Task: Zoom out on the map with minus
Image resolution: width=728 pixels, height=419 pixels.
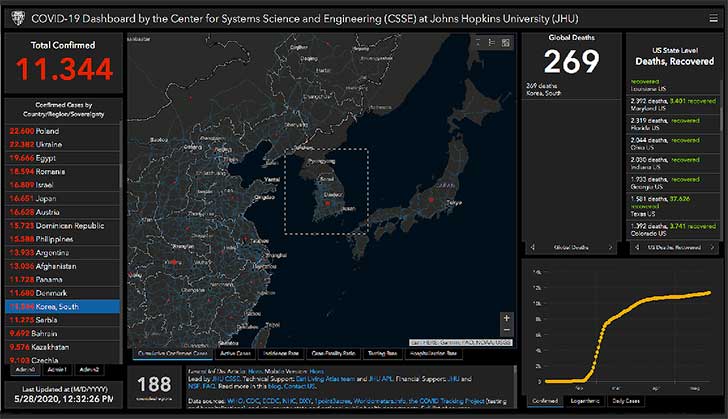Action: pyautogui.click(x=507, y=330)
